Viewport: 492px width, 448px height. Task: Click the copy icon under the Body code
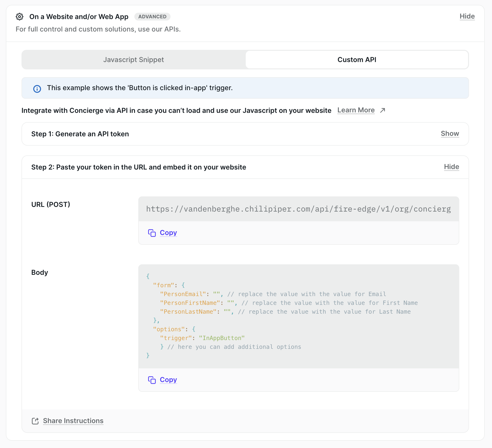pos(152,380)
